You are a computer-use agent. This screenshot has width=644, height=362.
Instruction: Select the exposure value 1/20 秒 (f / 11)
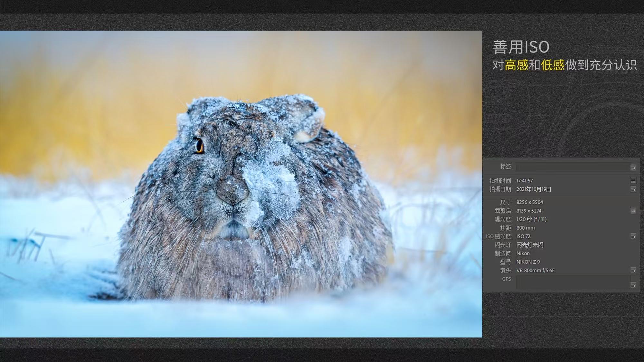tap(531, 219)
